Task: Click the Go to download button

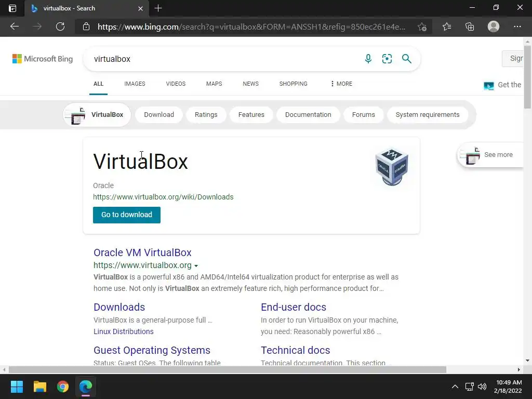Action: [127, 215]
